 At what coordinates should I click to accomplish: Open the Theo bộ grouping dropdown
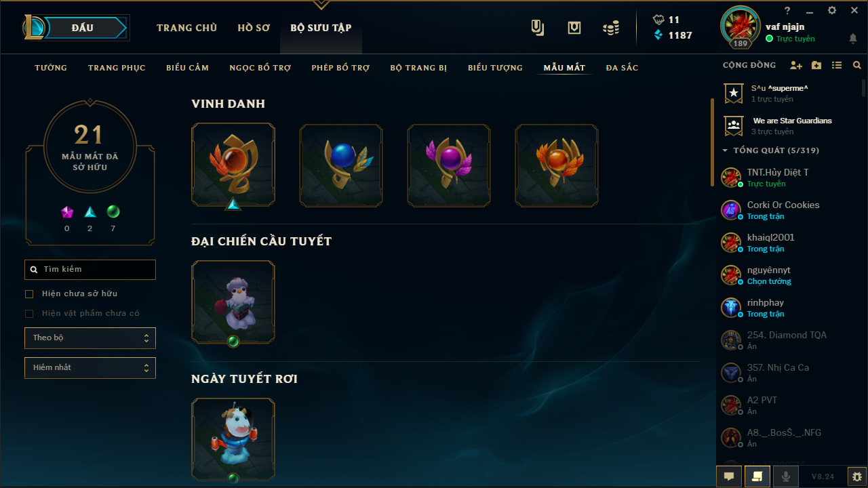click(x=90, y=338)
